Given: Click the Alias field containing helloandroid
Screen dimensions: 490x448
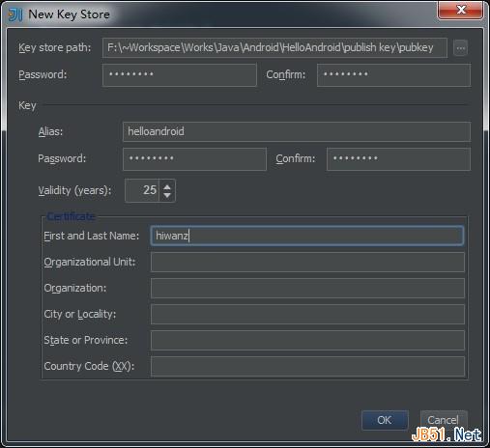Looking at the screenshot, I should (x=297, y=131).
